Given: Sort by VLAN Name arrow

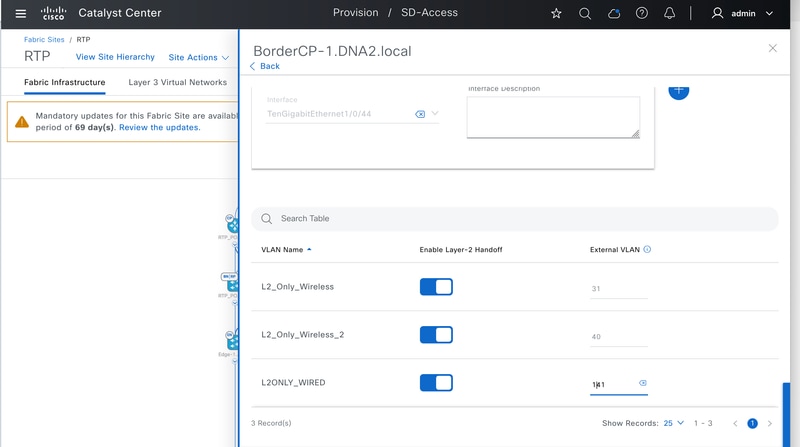Looking at the screenshot, I should pyautogui.click(x=309, y=250).
